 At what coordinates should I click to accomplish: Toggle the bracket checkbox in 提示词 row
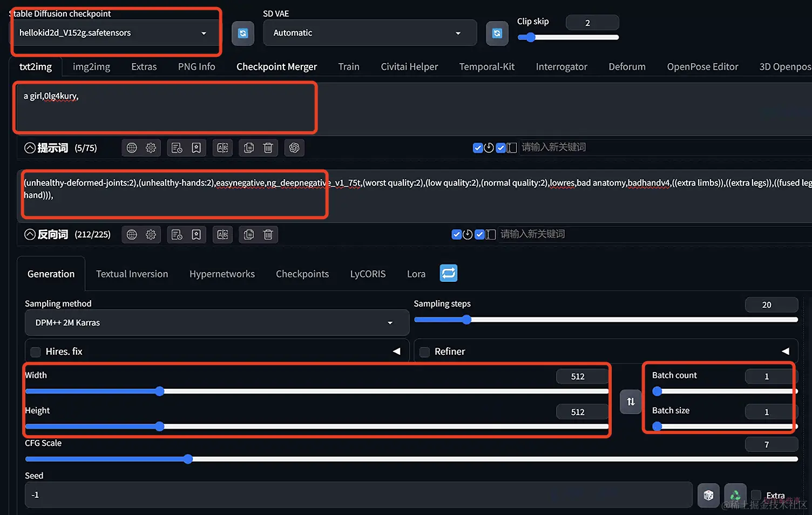tap(501, 148)
